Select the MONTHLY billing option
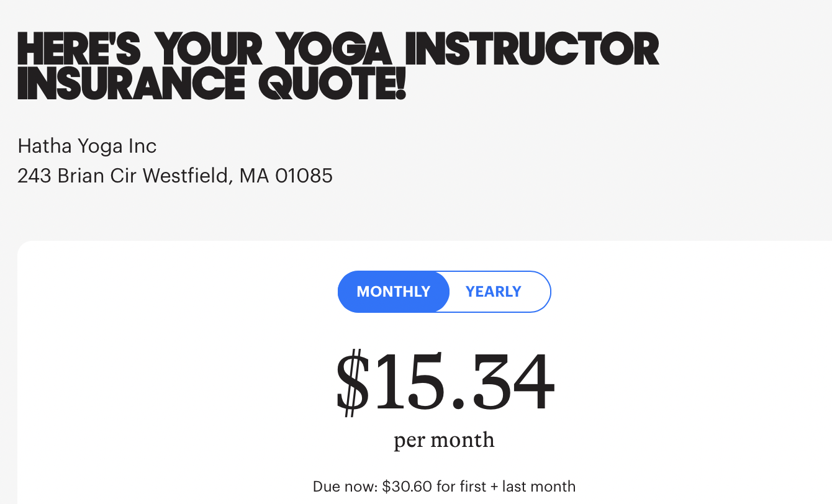832x504 pixels. pyautogui.click(x=393, y=292)
